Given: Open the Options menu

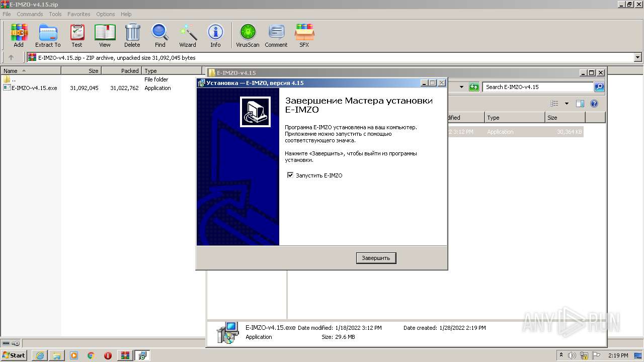Looking at the screenshot, I should point(106,14).
